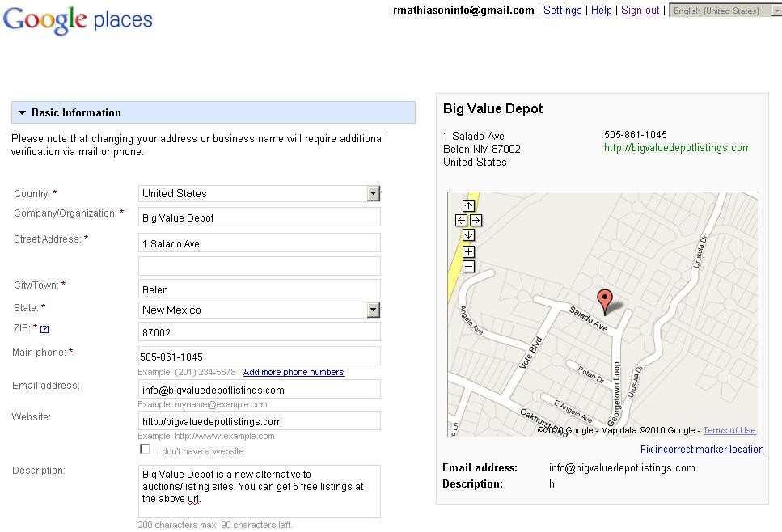Screen dimensions: 782x532
Task: Open the Country dropdown
Action: [x=373, y=193]
